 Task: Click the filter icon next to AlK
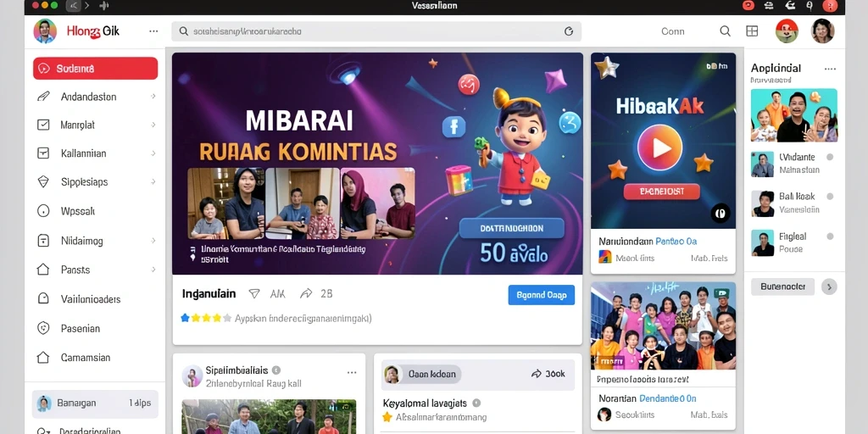tap(254, 294)
